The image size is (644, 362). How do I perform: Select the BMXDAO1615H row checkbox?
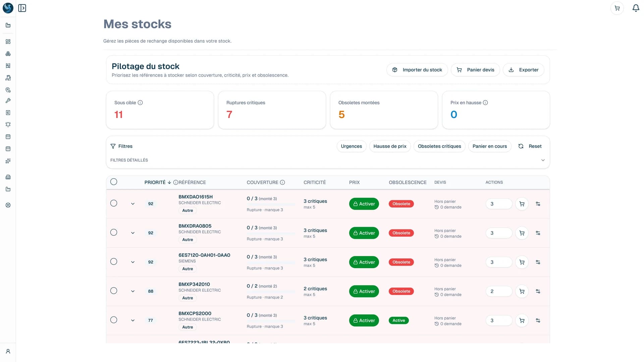pos(114,203)
